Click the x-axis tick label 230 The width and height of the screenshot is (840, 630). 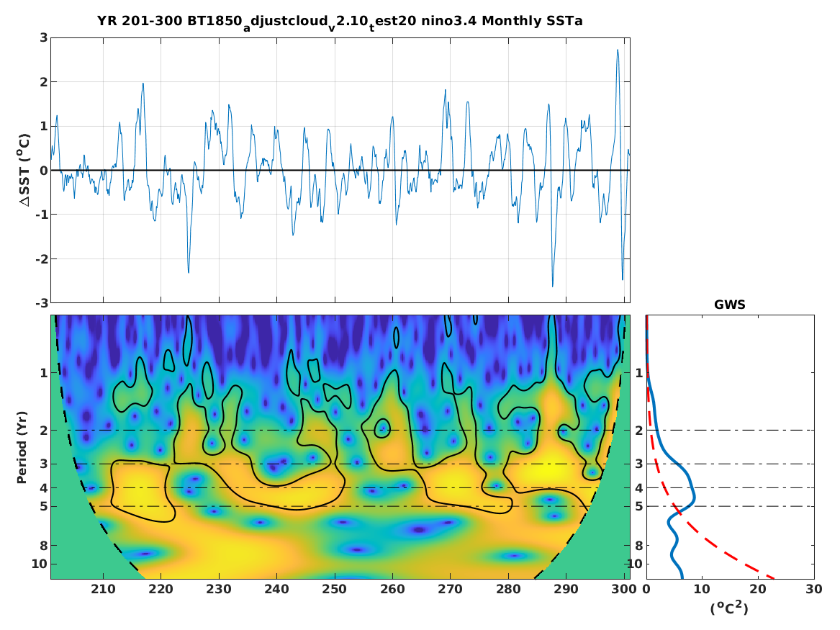(x=219, y=589)
